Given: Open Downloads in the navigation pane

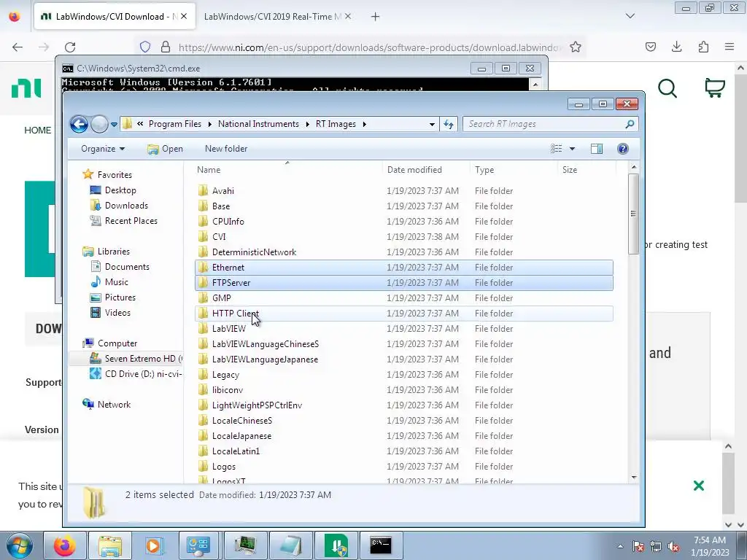Looking at the screenshot, I should pos(126,205).
